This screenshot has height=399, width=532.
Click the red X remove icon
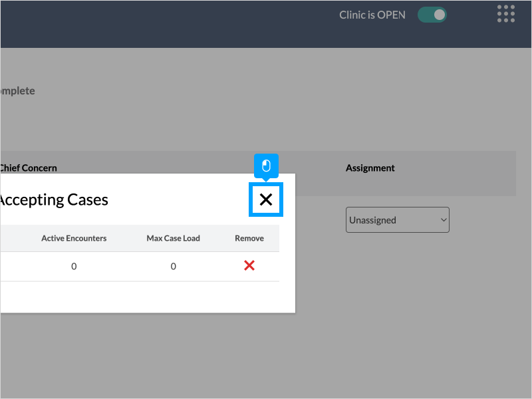[x=249, y=266]
